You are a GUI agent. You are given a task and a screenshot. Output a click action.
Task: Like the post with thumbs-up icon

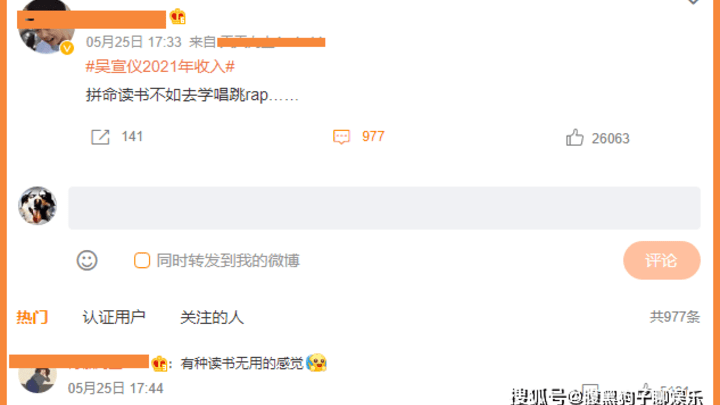click(574, 137)
